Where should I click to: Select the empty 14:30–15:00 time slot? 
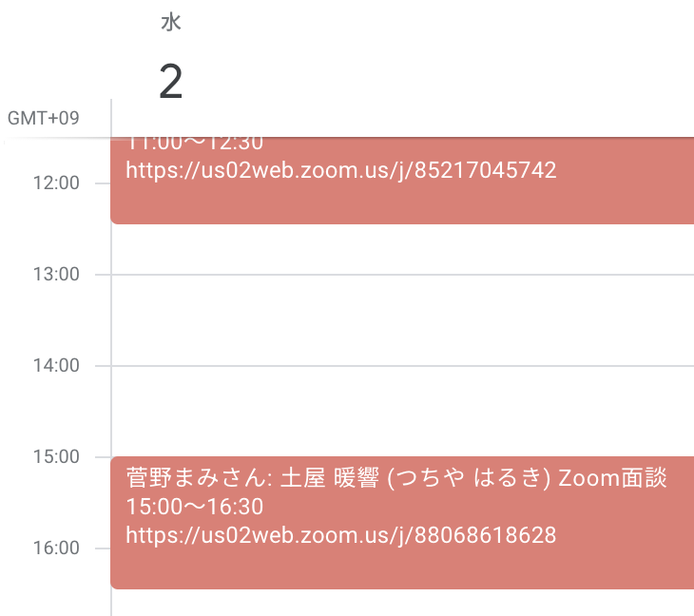[402, 434]
